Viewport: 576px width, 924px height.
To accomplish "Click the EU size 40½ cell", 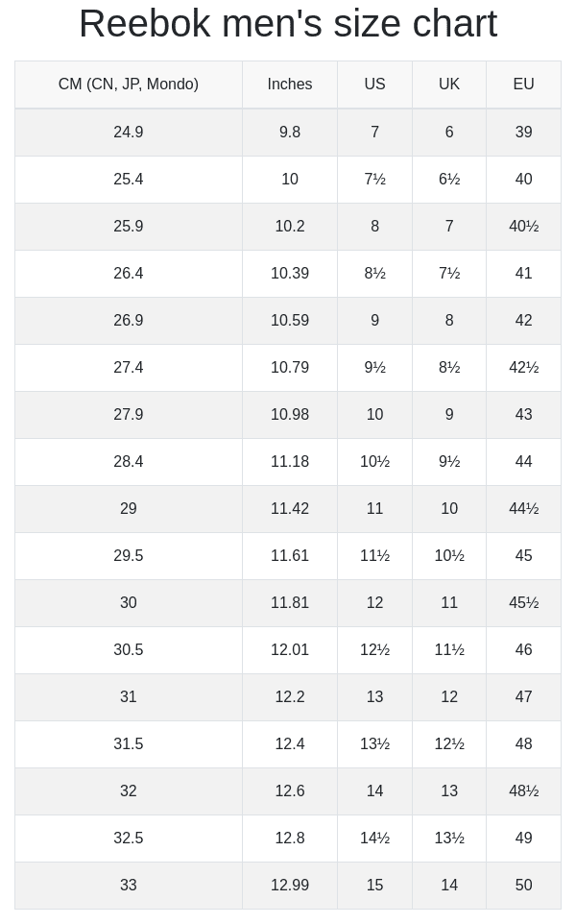I will coord(523,227).
